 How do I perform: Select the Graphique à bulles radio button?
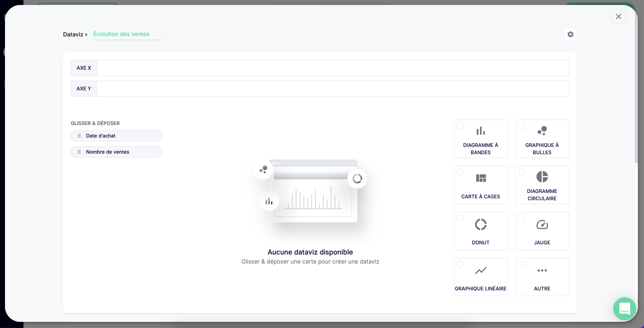point(521,126)
